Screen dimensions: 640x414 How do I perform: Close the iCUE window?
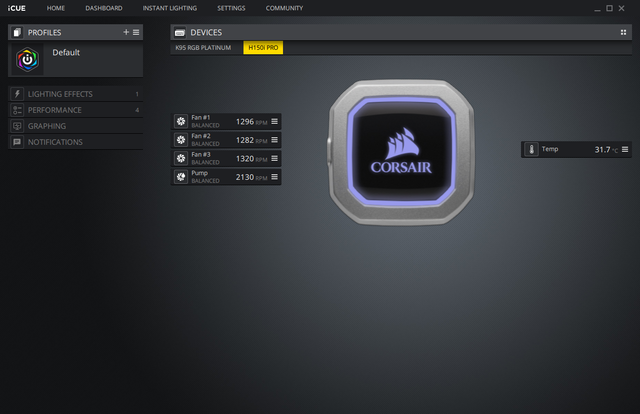coord(621,8)
